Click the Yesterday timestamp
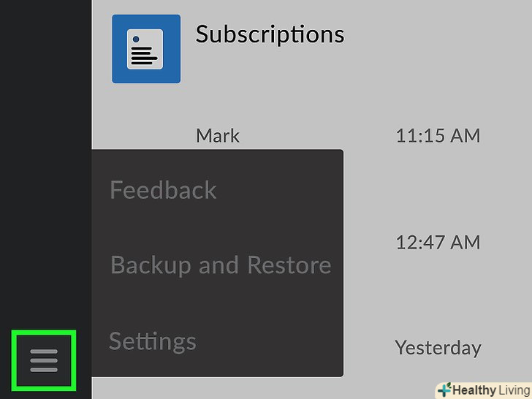The height and width of the screenshot is (399, 532). [438, 348]
